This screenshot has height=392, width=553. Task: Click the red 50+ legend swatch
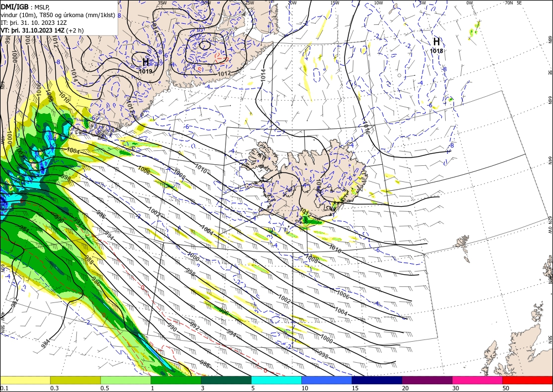[528, 380]
